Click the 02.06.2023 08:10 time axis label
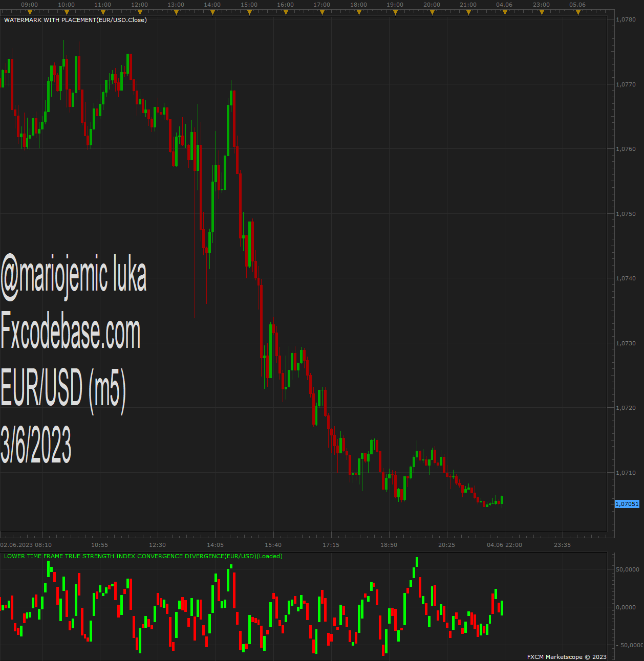The width and height of the screenshot is (644, 661). click(26, 545)
